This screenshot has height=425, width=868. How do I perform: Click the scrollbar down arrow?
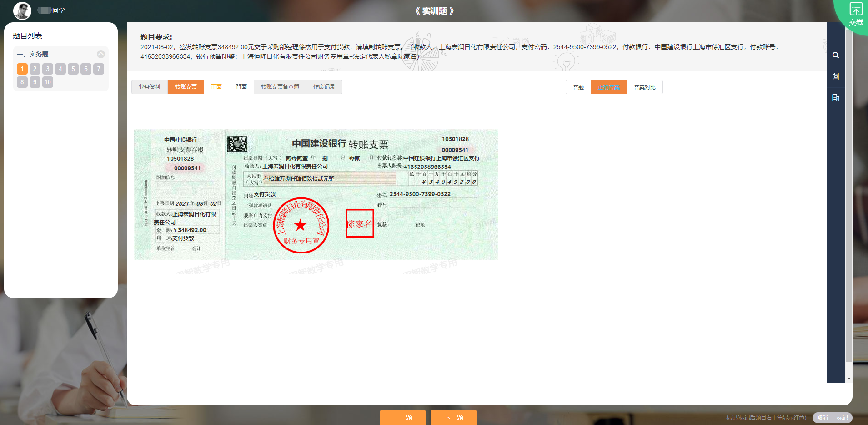pyautogui.click(x=848, y=379)
